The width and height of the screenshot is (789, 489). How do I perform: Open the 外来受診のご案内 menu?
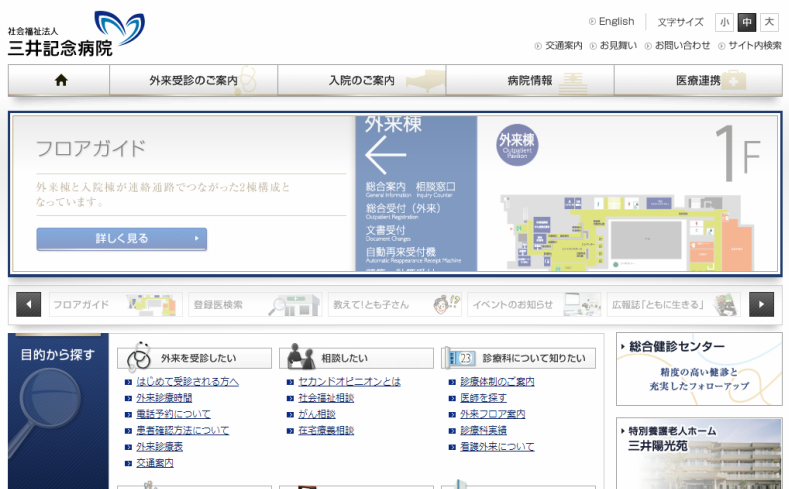point(193,80)
